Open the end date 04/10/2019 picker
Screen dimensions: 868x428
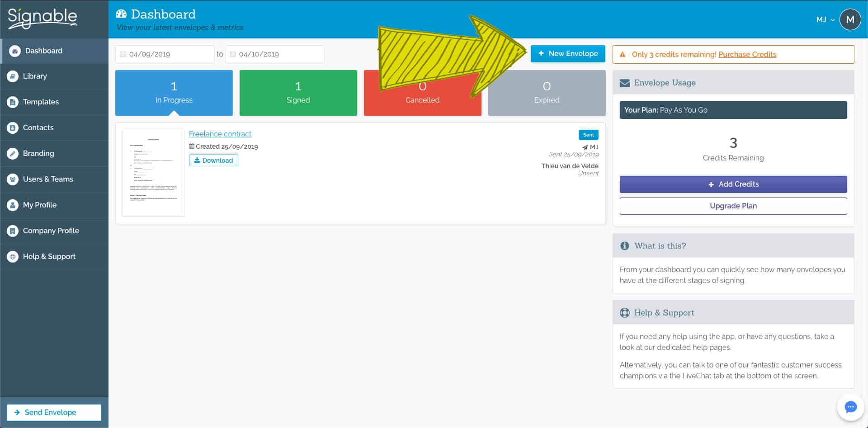[274, 54]
